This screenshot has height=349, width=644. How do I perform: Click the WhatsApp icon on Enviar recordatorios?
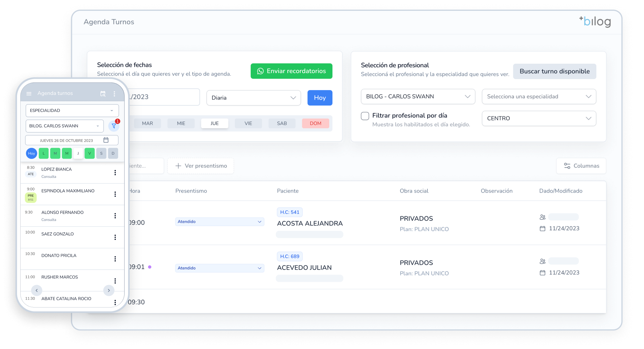point(261,71)
